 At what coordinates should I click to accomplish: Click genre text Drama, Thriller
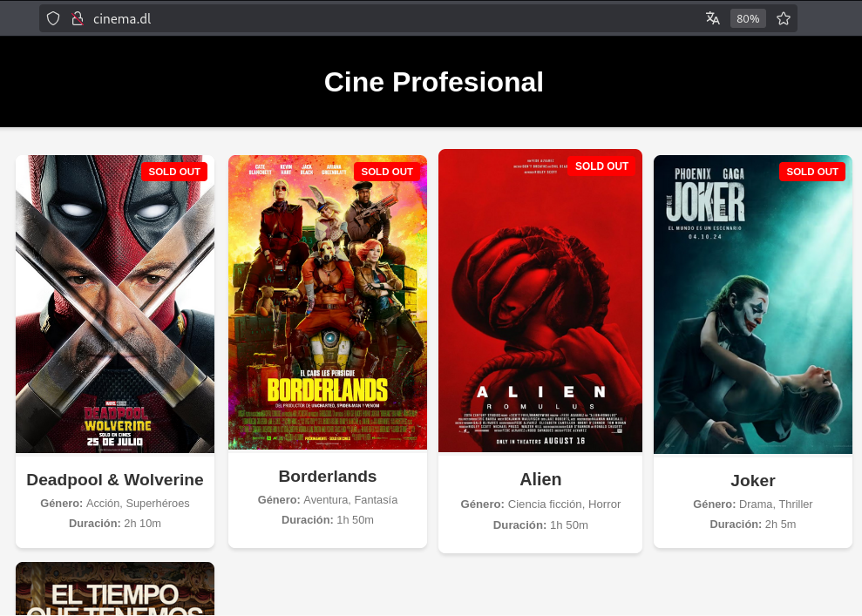(776, 504)
